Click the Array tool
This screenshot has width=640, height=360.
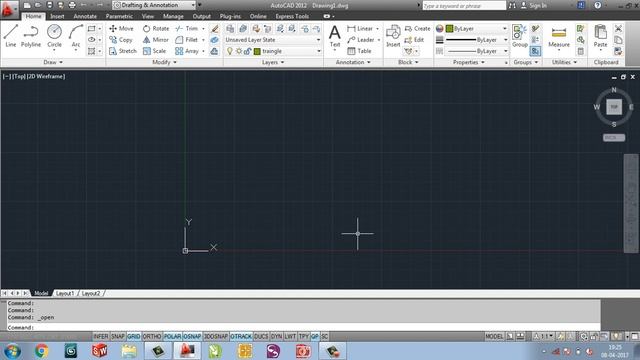(x=187, y=51)
